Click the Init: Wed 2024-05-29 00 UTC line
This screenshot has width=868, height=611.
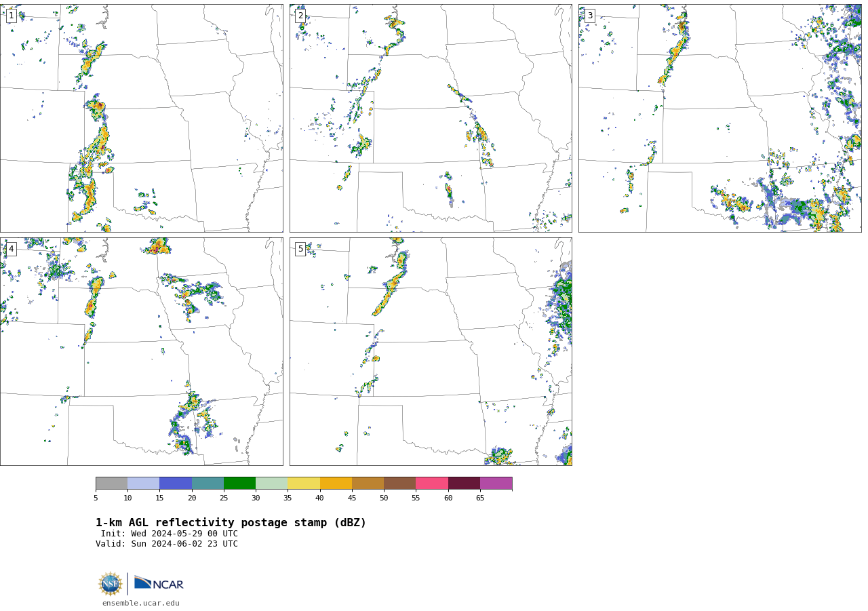tap(170, 534)
